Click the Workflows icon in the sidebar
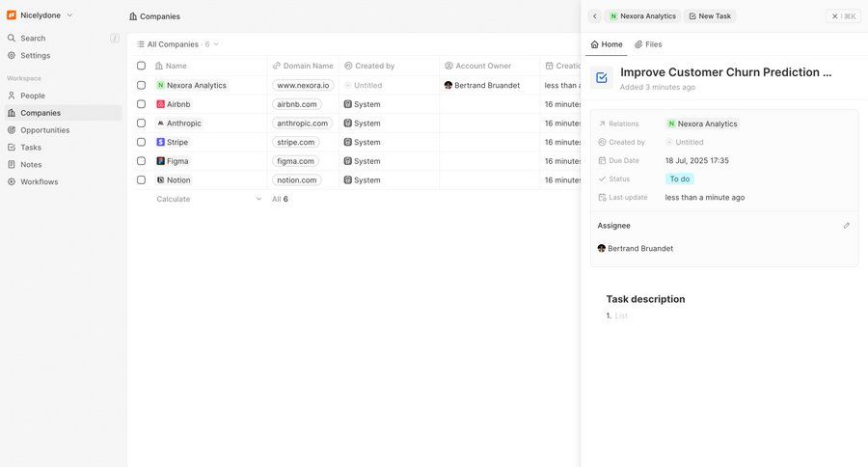Image resolution: width=868 pixels, height=467 pixels. click(x=12, y=181)
